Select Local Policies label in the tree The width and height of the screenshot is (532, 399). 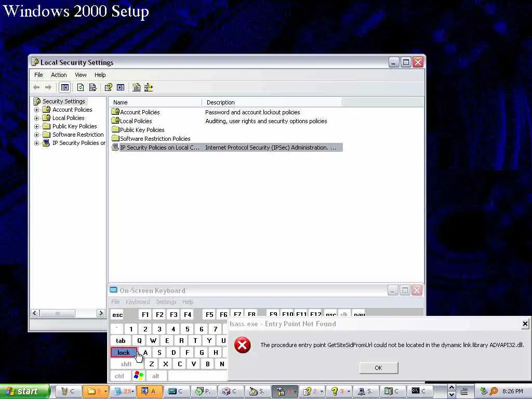point(69,118)
